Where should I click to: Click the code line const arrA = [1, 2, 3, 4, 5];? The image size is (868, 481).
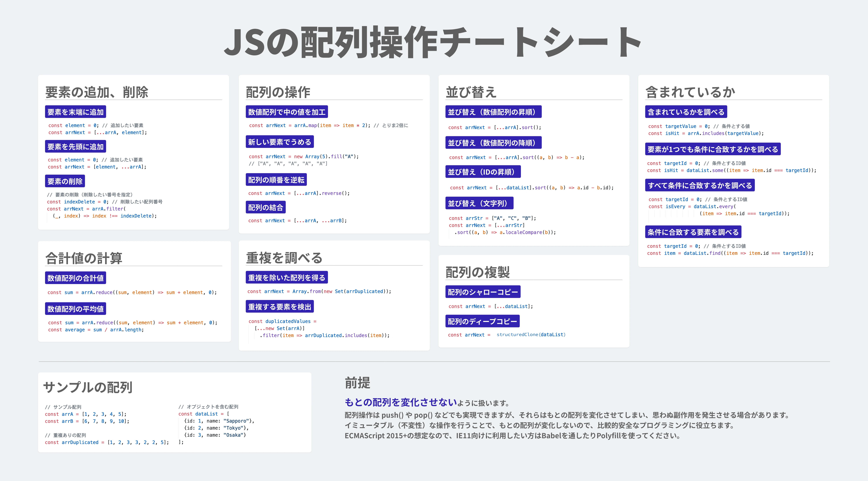pyautogui.click(x=86, y=414)
